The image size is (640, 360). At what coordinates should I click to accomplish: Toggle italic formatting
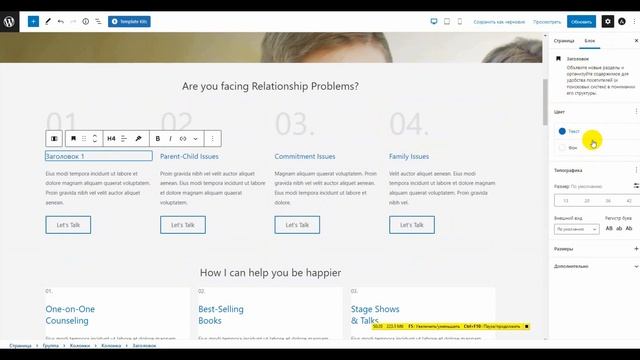coord(170,138)
